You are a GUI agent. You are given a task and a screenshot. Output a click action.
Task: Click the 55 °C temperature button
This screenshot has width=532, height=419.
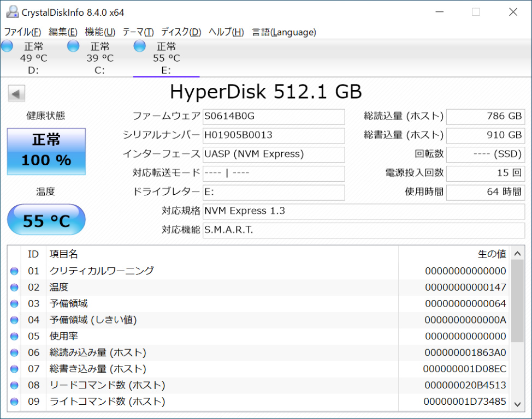tap(46, 220)
